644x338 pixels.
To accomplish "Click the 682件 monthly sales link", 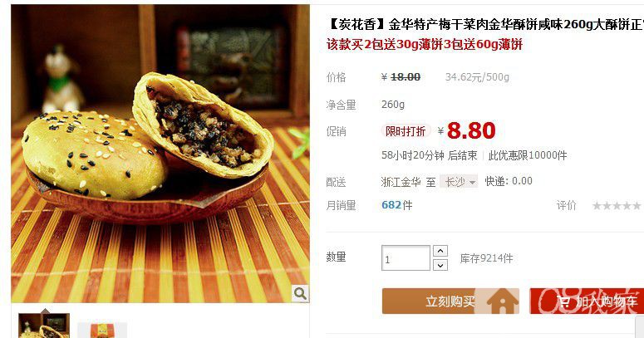I will (396, 205).
